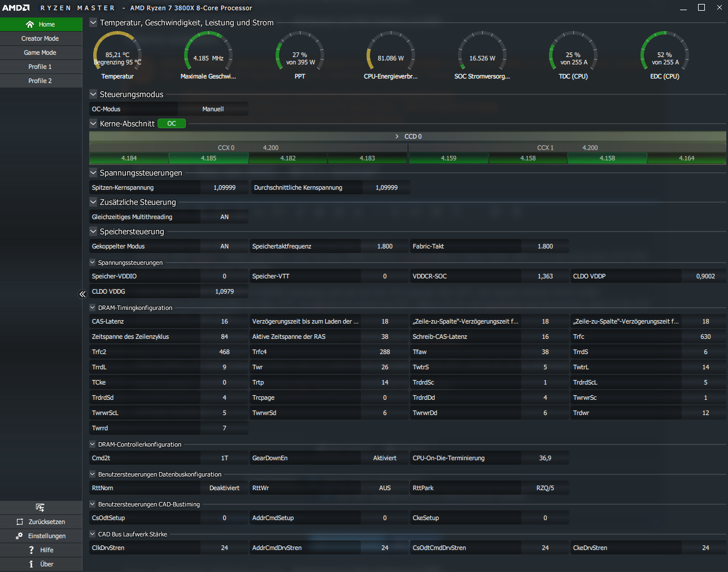This screenshot has width=728, height=572.
Task: Select core bar showing 4.185
Action: coord(208,159)
